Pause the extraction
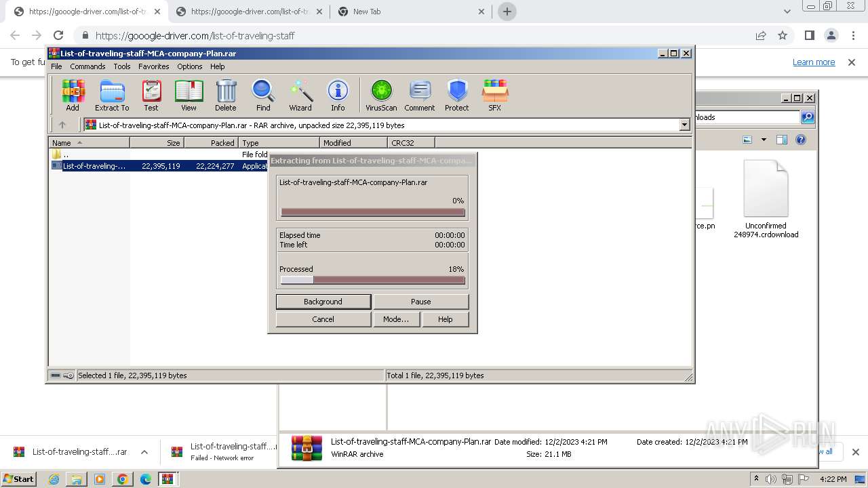Viewport: 868px width, 488px height. click(x=421, y=302)
